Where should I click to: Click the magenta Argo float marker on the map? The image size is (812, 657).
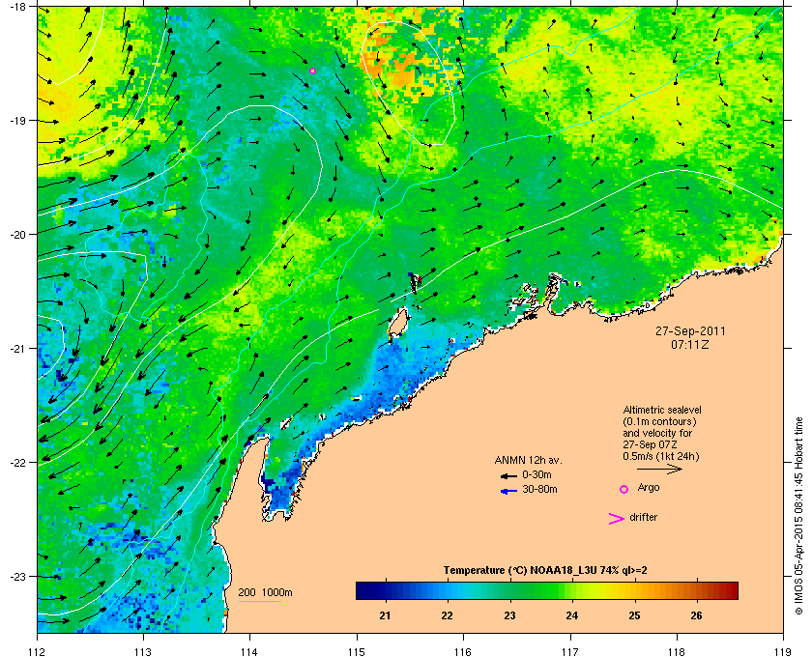click(312, 71)
